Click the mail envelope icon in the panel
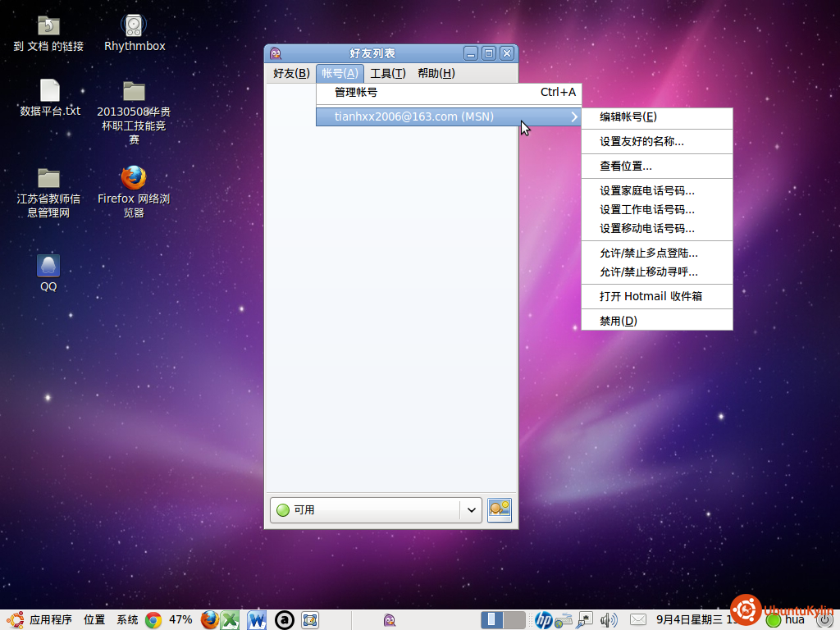 [637, 620]
